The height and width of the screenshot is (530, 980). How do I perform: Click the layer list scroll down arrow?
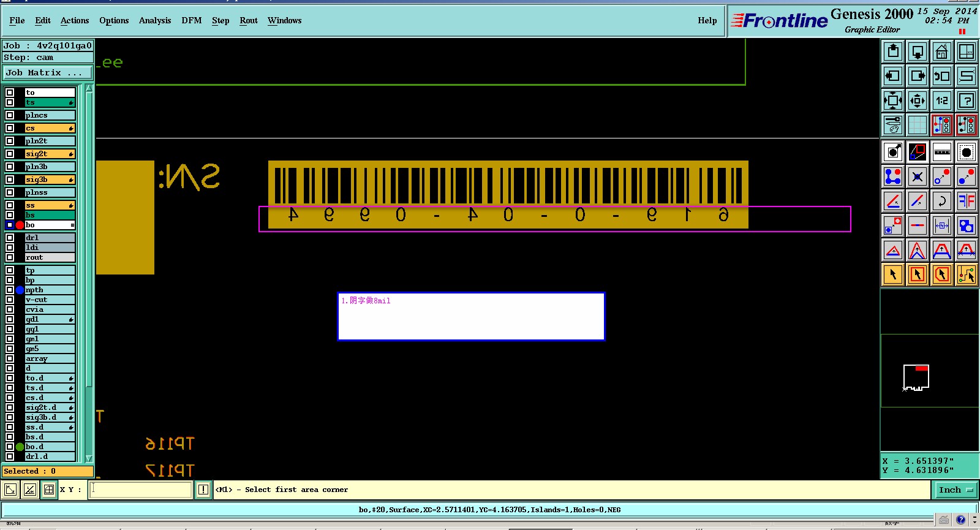[x=89, y=458]
